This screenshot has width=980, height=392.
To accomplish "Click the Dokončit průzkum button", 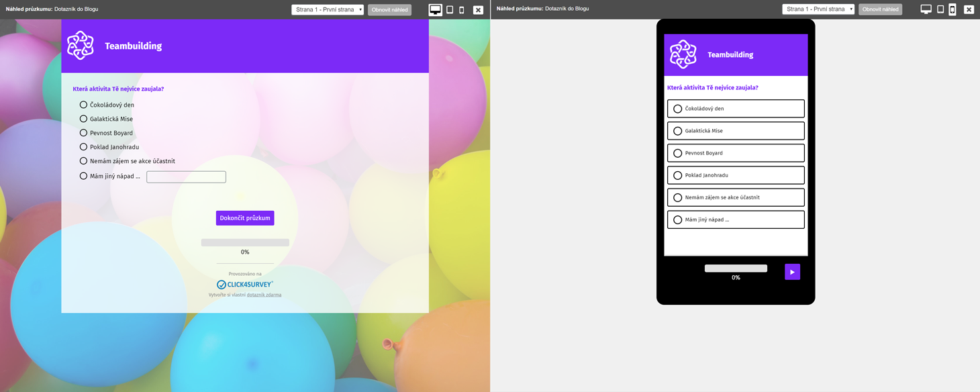I will coord(245,218).
